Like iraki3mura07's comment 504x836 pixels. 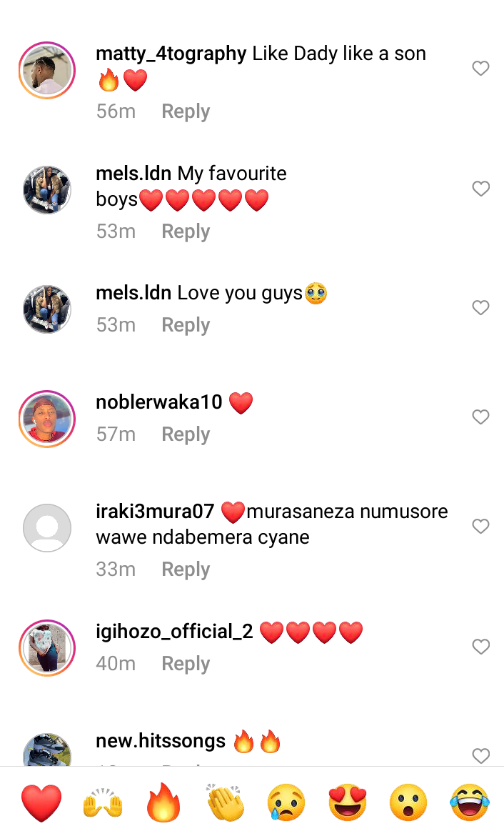[481, 527]
